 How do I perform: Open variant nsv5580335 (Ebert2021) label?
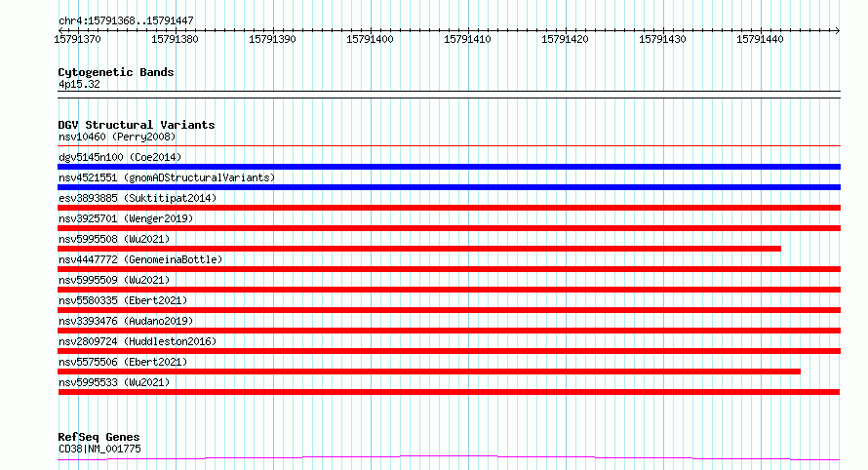(123, 300)
